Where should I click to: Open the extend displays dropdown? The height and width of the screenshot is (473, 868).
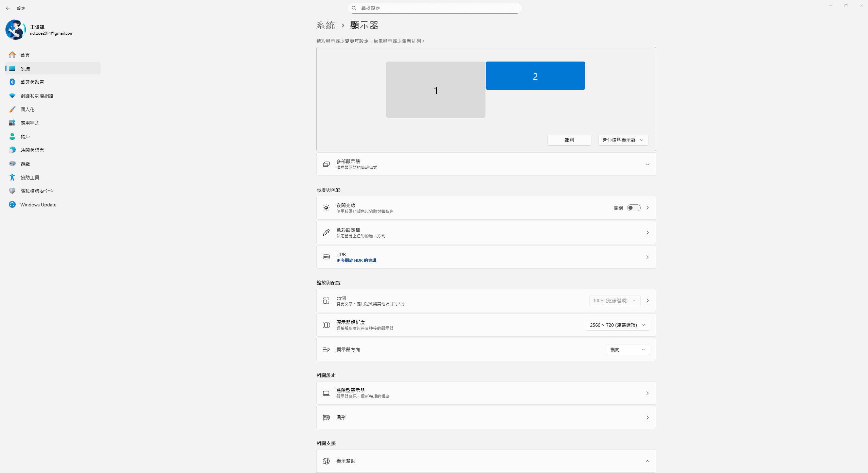tap(623, 140)
